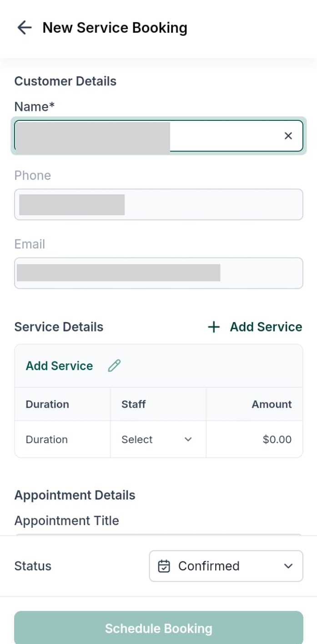The height and width of the screenshot is (644, 317).
Task: Go back using the arrow icon
Action: coord(25,28)
